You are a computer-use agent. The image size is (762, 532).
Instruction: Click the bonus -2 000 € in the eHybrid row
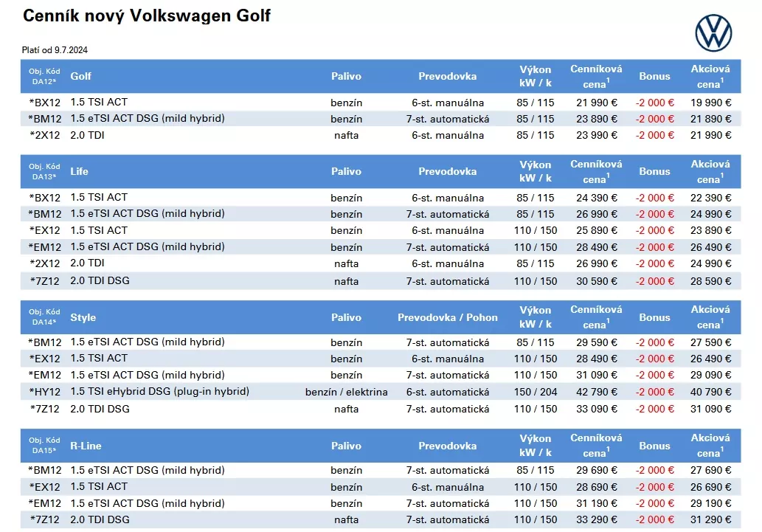(654, 392)
